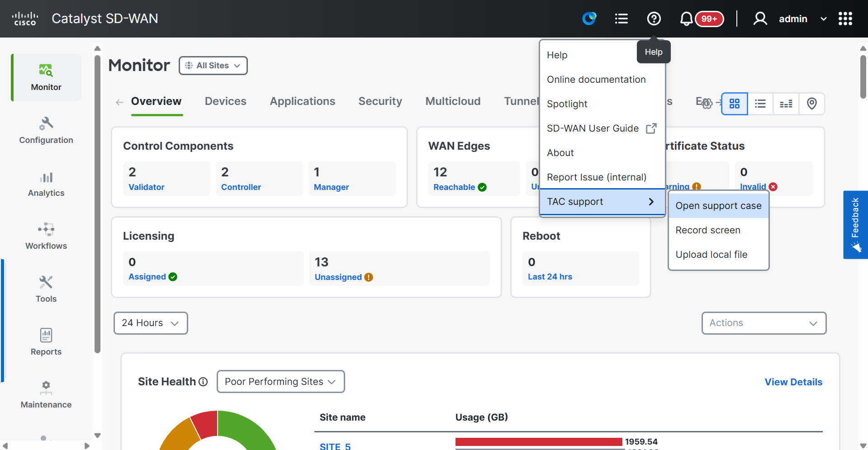The image size is (868, 450).
Task: Switch to the Devices tab
Action: coord(225,101)
